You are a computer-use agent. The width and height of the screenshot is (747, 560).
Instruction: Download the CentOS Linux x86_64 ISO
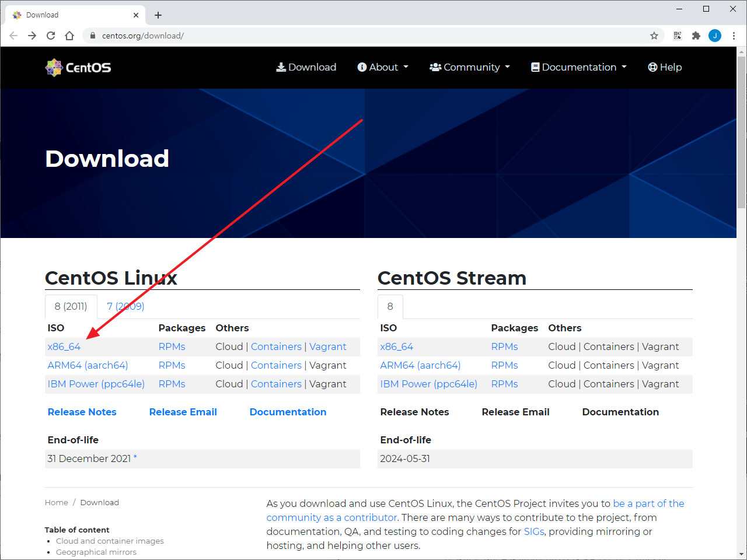pyautogui.click(x=64, y=346)
